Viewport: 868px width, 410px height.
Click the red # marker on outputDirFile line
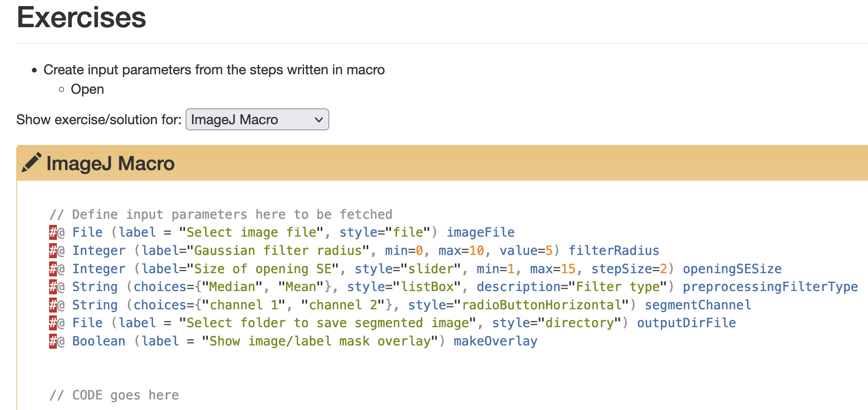coord(53,323)
